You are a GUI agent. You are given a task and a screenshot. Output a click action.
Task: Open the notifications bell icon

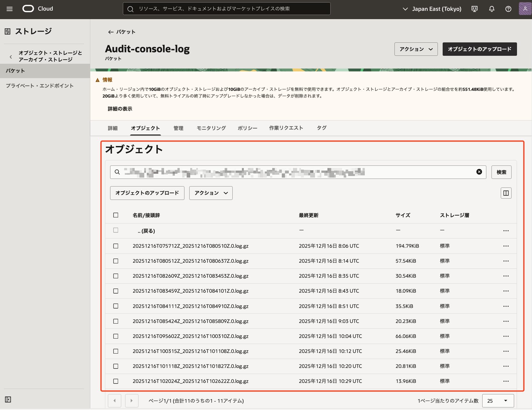(x=491, y=9)
